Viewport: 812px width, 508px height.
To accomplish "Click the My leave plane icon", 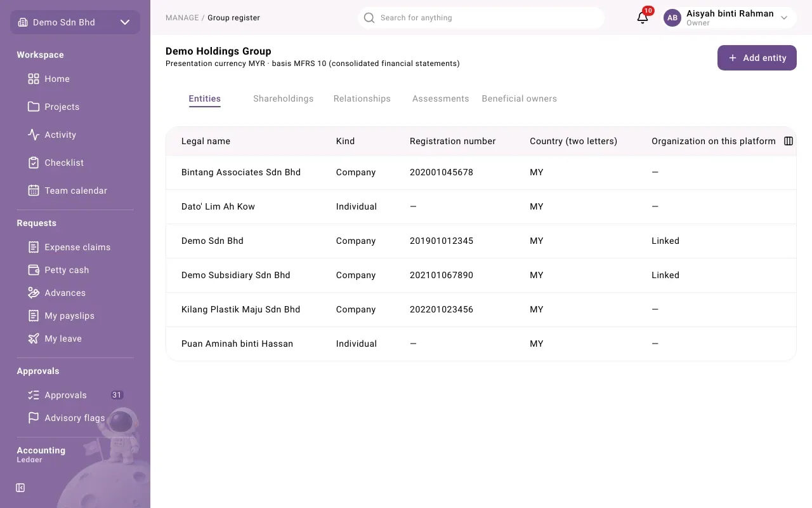I will click(x=34, y=338).
